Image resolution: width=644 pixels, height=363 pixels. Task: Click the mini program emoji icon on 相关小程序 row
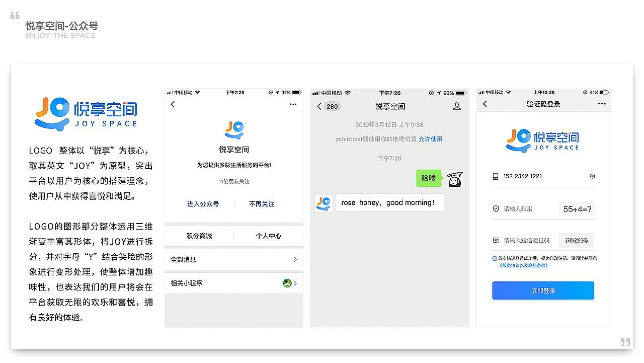point(287,283)
